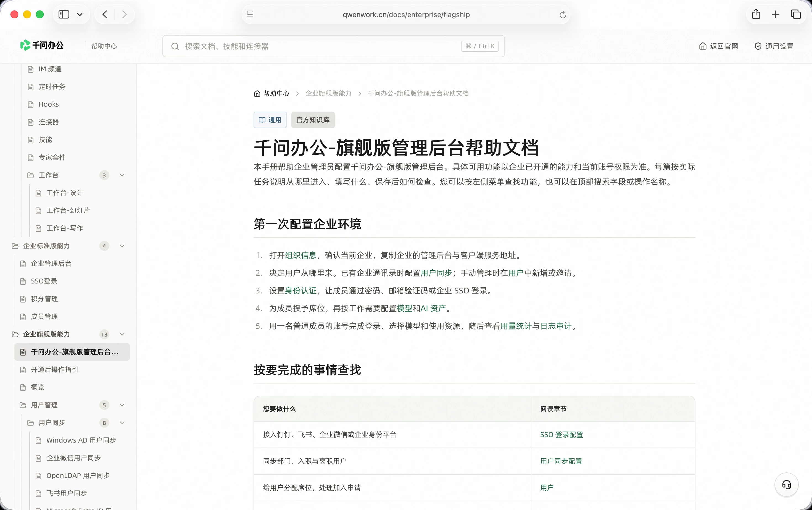Viewport: 812px width, 510px height.
Task: Click the Share icon in Safari
Action: coord(756,14)
